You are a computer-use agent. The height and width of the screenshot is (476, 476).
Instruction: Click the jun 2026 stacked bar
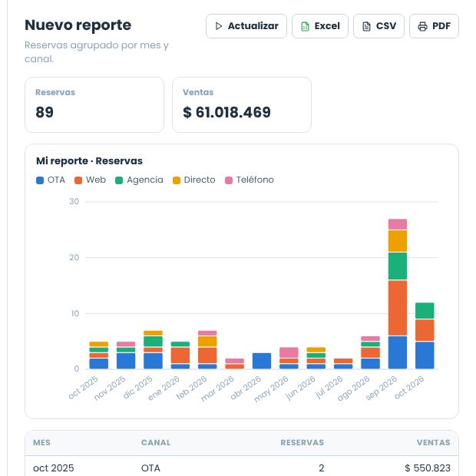(316, 358)
